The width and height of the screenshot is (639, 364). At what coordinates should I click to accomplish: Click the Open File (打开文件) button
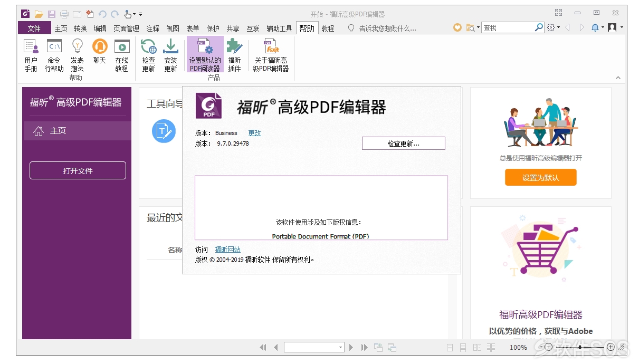pyautogui.click(x=78, y=170)
